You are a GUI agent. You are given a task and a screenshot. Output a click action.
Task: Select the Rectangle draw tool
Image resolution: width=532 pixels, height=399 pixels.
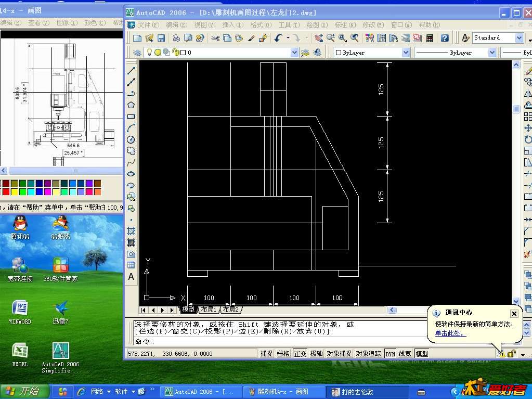pos(131,117)
